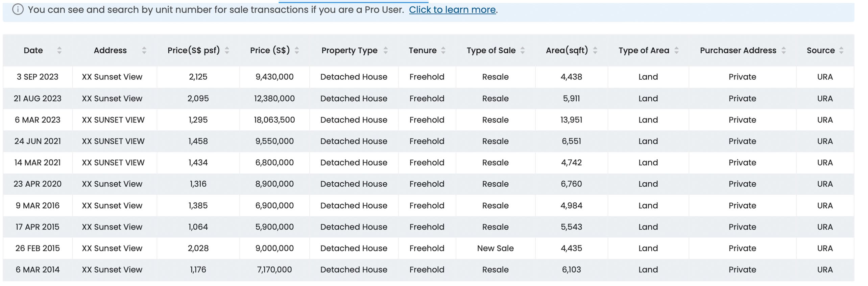
Task: Select the 21 AUG 2023 XX Sunset View address
Action: (x=112, y=99)
